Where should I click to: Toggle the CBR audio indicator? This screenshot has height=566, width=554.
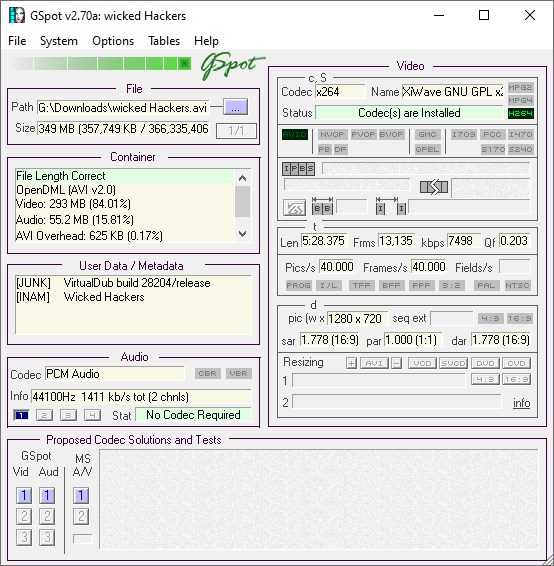pos(207,373)
